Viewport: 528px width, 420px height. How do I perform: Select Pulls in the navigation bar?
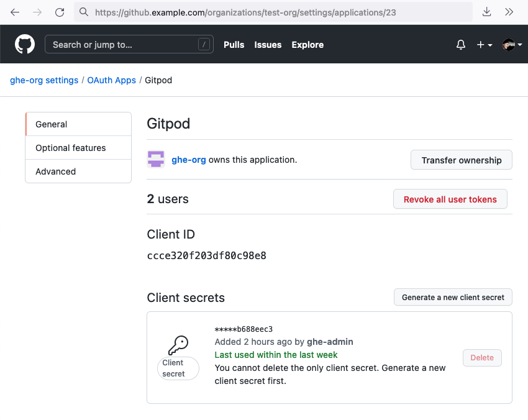pos(234,45)
